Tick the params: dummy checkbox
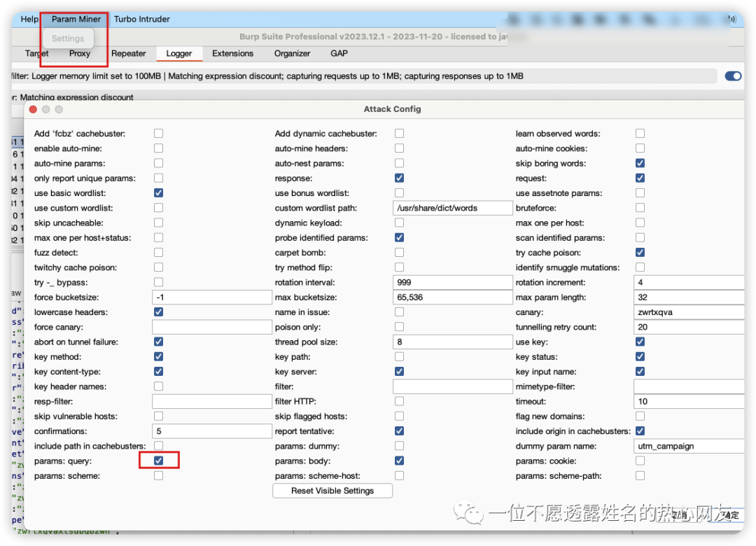This screenshot has width=756, height=546. [399, 446]
